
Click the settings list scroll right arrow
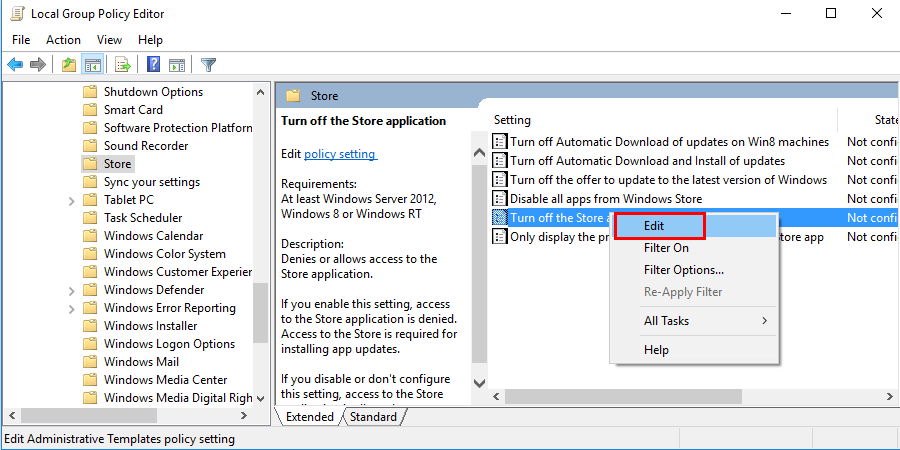click(889, 397)
